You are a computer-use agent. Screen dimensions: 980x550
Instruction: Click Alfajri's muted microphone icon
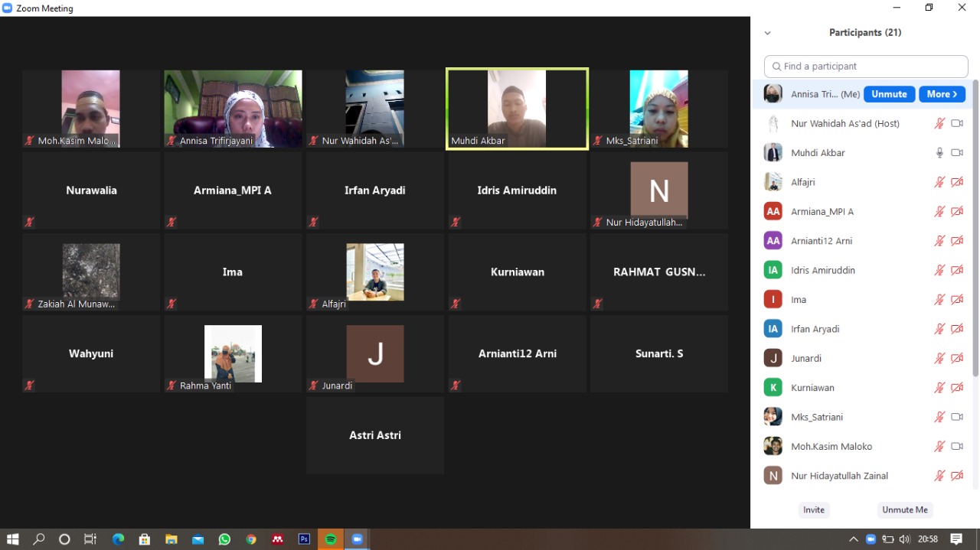pyautogui.click(x=939, y=182)
